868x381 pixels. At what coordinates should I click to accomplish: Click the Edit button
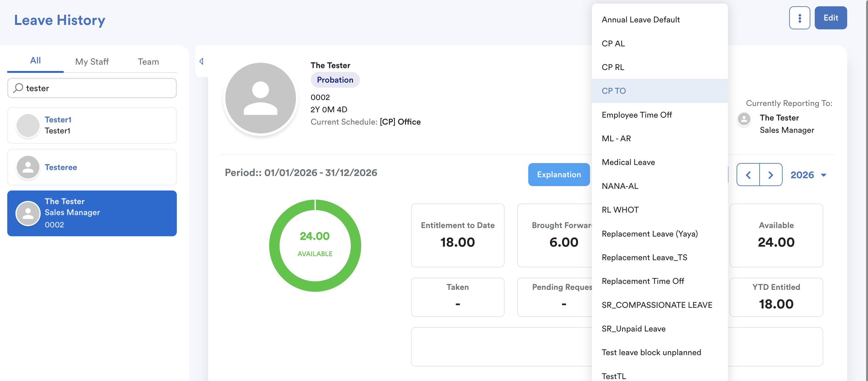[830, 18]
